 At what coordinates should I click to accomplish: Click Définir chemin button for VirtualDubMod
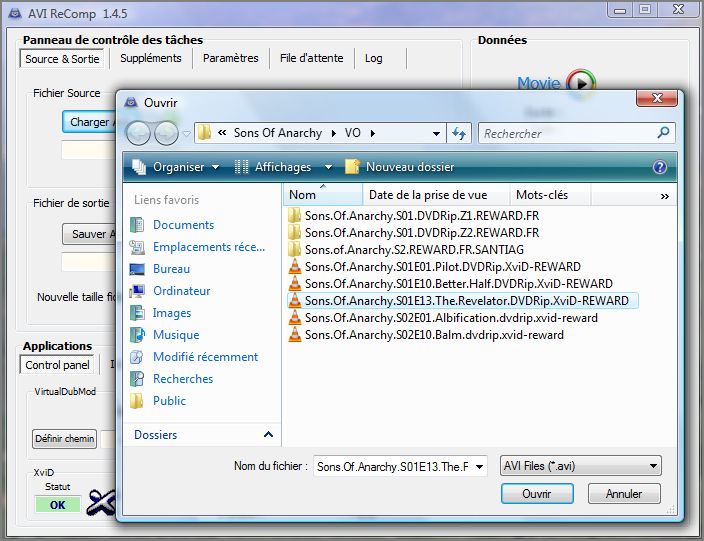point(65,439)
